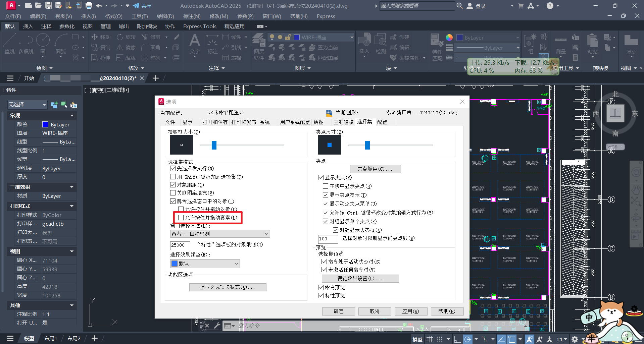Activate the Copy (复制) tool
Screen dimensions: 644x344
click(101, 47)
